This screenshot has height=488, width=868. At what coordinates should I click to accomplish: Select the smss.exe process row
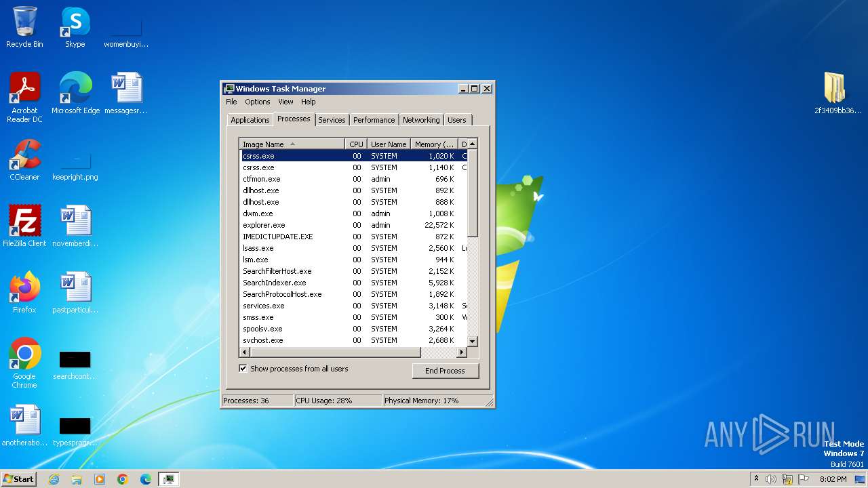click(x=353, y=317)
